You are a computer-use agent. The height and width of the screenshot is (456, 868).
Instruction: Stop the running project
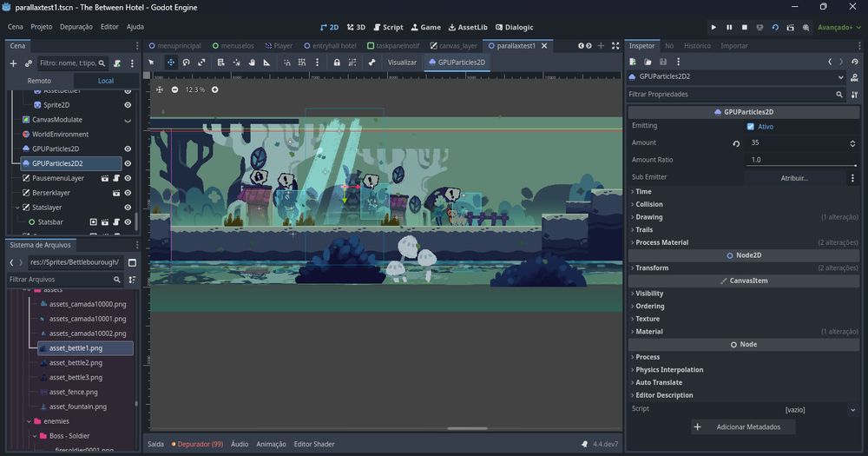tap(745, 27)
